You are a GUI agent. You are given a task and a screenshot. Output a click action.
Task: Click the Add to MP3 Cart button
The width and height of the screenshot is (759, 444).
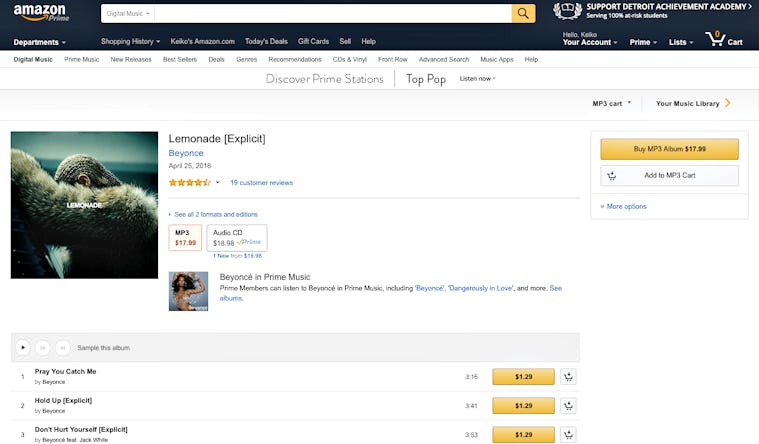(x=669, y=175)
